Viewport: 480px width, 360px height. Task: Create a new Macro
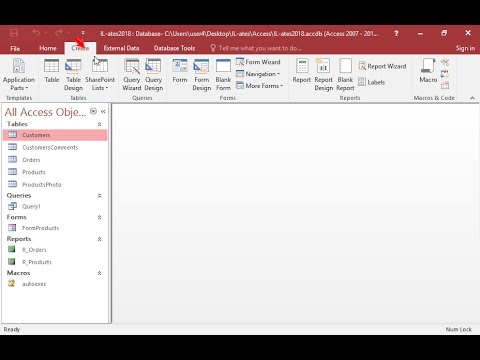[x=428, y=71]
